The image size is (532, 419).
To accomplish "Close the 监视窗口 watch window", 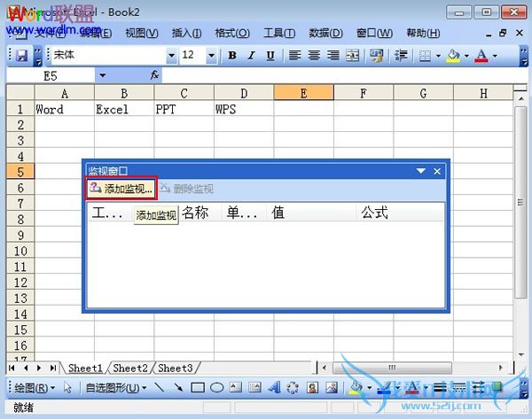I will click(437, 171).
